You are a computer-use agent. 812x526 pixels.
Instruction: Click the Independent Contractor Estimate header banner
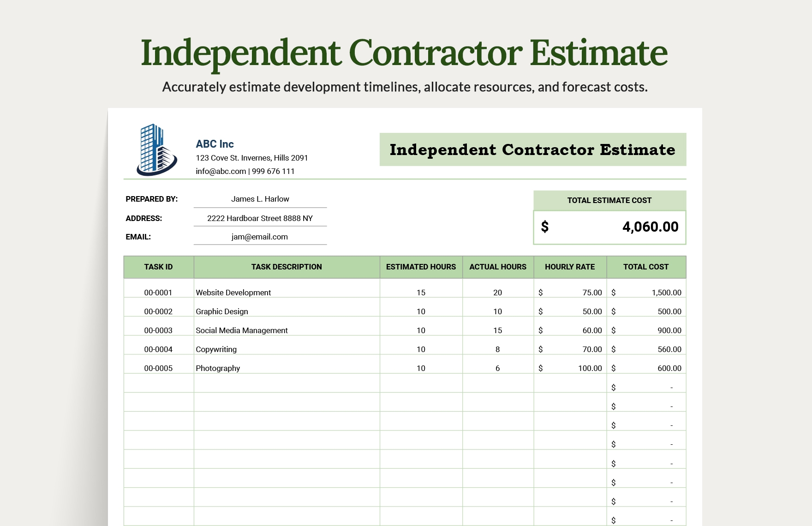pos(532,149)
